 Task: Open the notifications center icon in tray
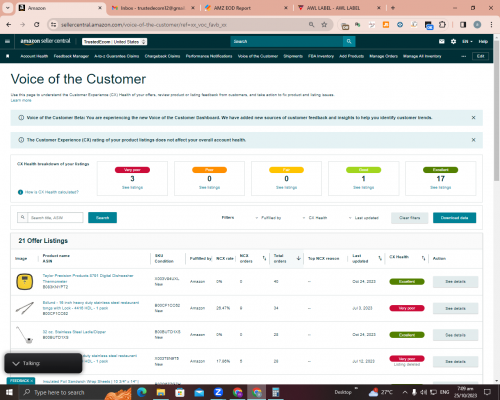point(487,392)
